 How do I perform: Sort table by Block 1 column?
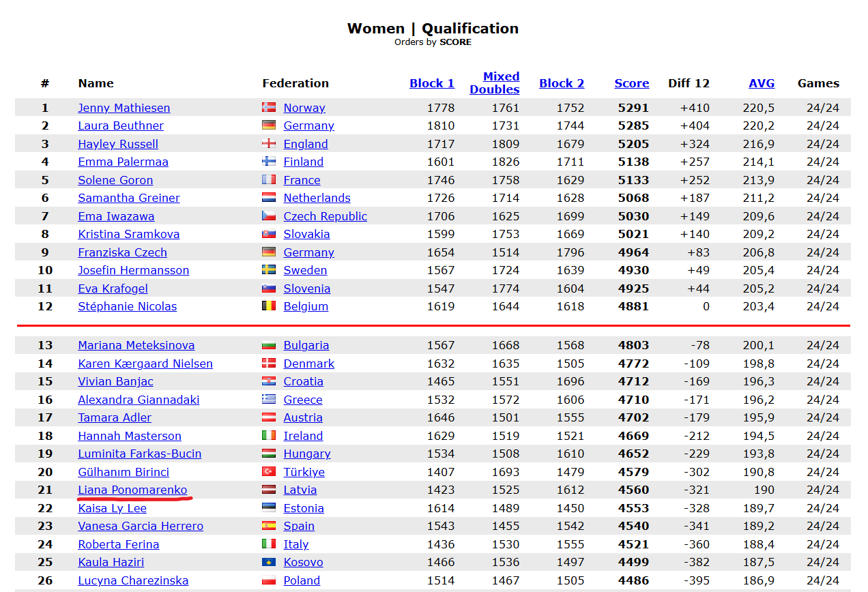[431, 83]
